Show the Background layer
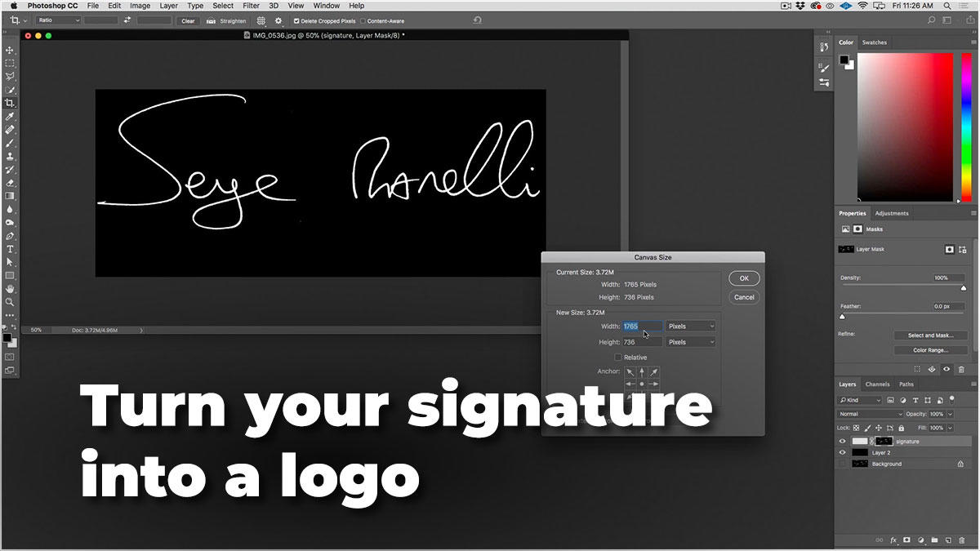 pos(844,464)
